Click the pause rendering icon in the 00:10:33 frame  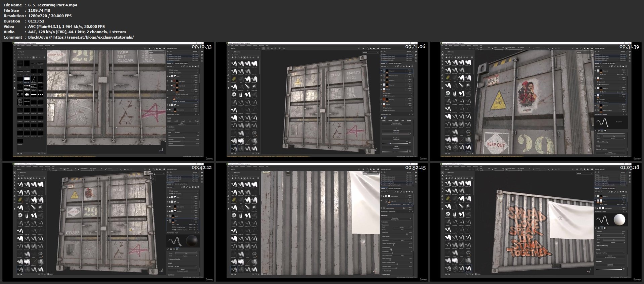(x=149, y=48)
